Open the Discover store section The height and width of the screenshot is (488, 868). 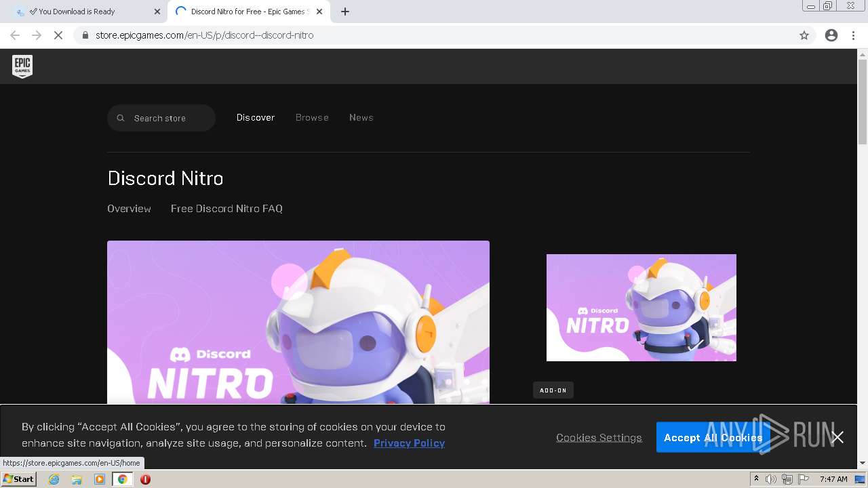[256, 118]
